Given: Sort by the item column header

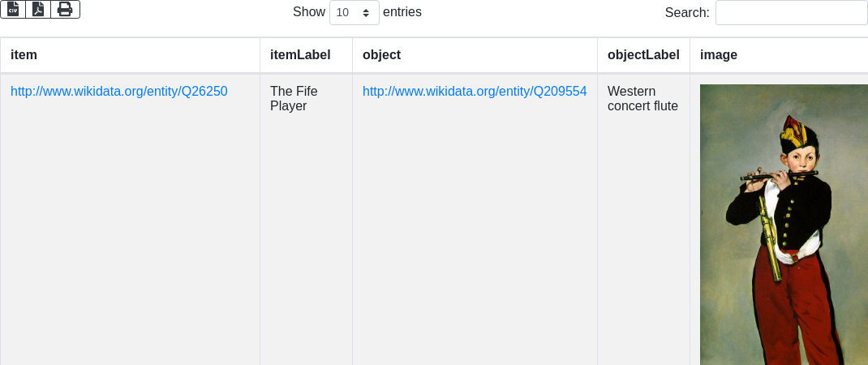Looking at the screenshot, I should click(x=24, y=54).
